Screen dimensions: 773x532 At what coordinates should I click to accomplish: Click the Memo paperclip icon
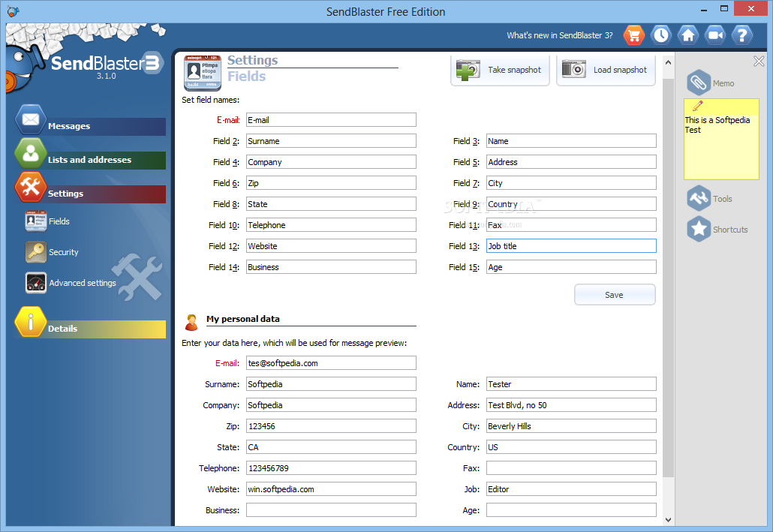coord(699,83)
